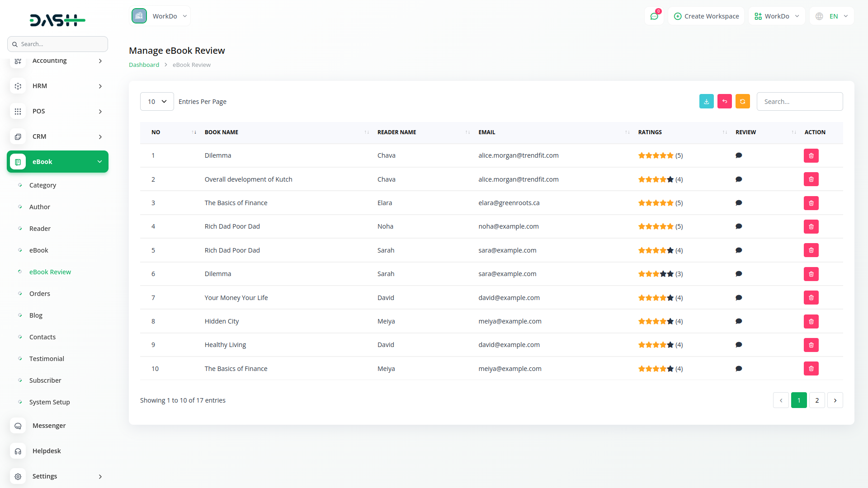Viewport: 868px width, 488px height.
Task: Click Create Workspace button
Action: coord(706,16)
